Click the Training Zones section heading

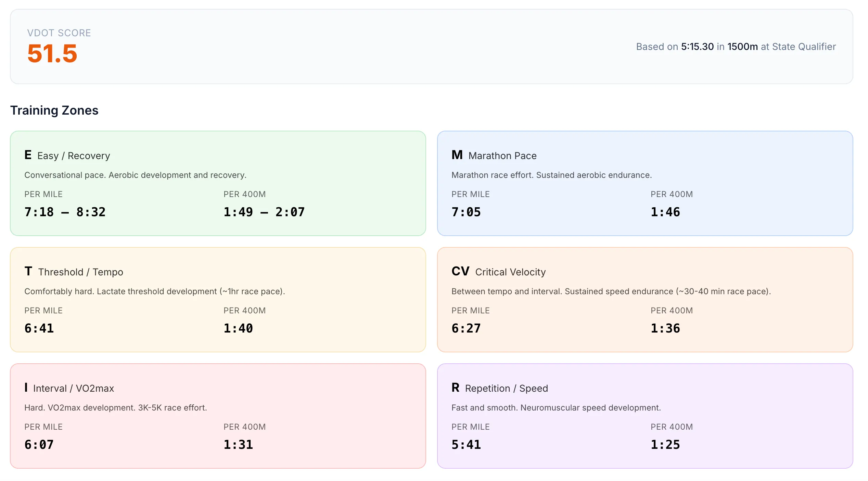[x=54, y=110]
